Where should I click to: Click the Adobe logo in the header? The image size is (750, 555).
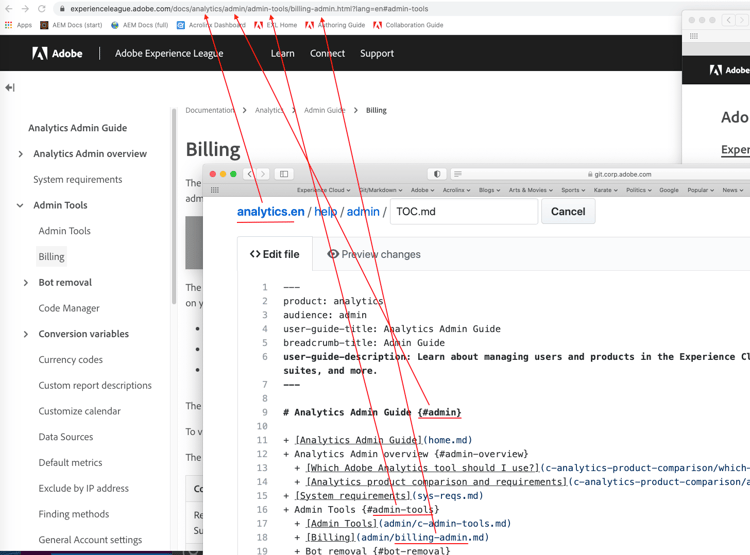click(x=57, y=53)
